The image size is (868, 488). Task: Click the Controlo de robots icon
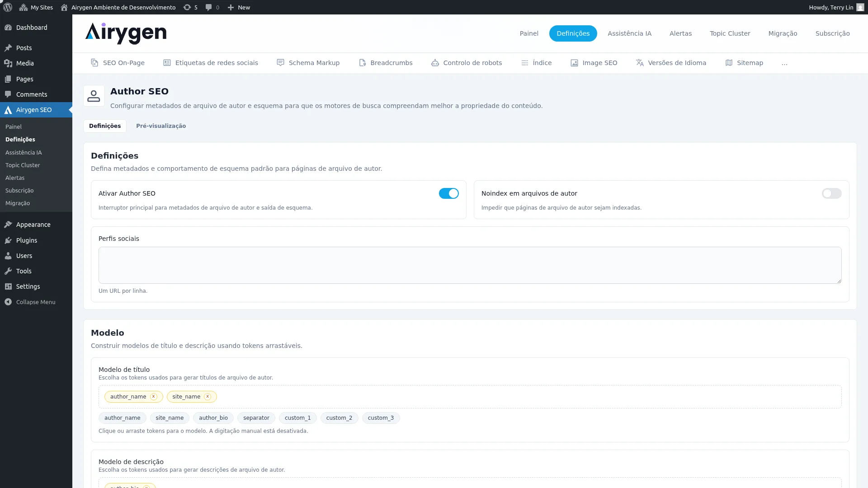435,63
